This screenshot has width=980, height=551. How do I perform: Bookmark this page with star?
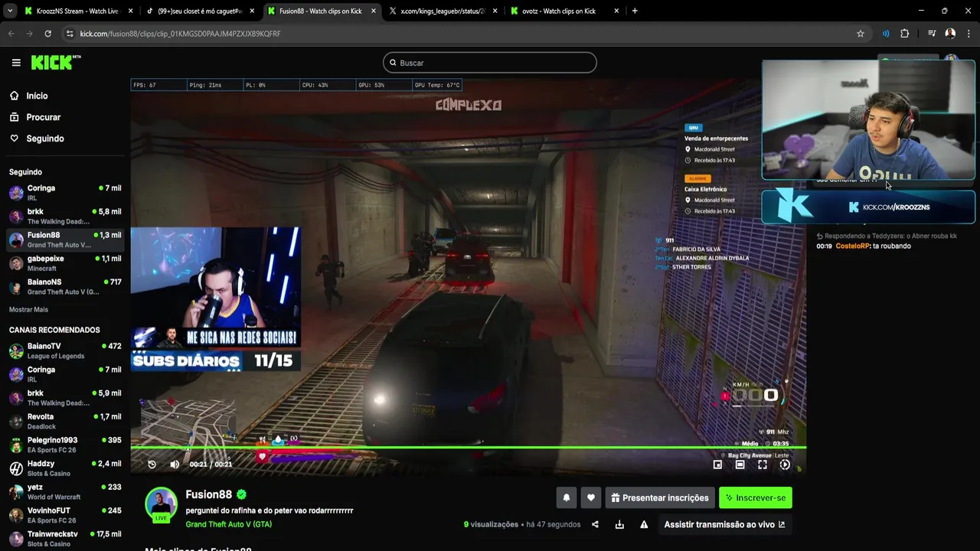pos(860,34)
